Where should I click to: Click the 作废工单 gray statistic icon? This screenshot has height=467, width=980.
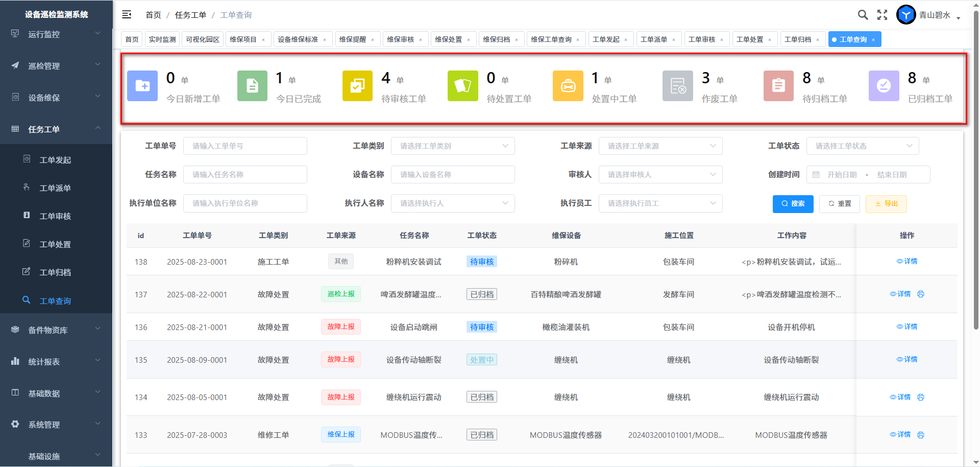coord(677,86)
